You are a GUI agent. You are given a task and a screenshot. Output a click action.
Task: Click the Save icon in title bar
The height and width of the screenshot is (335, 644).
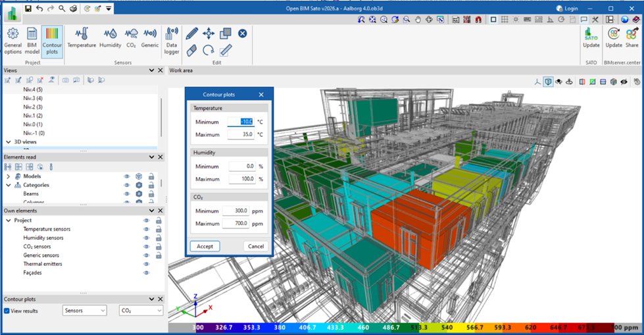28,8
